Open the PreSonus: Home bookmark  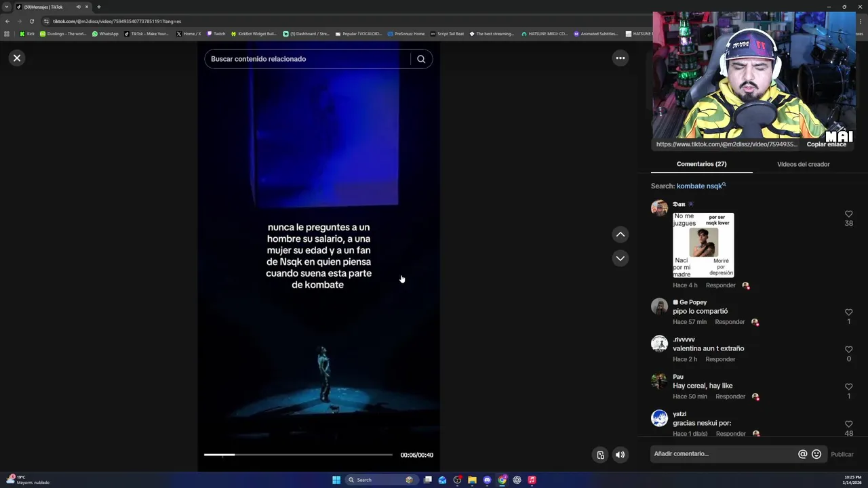(406, 34)
